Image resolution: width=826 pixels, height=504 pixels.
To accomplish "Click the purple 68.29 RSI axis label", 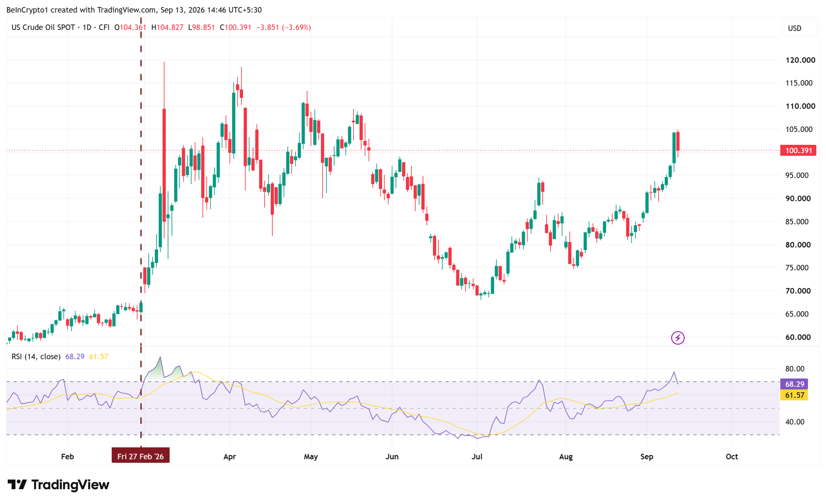I will [794, 384].
